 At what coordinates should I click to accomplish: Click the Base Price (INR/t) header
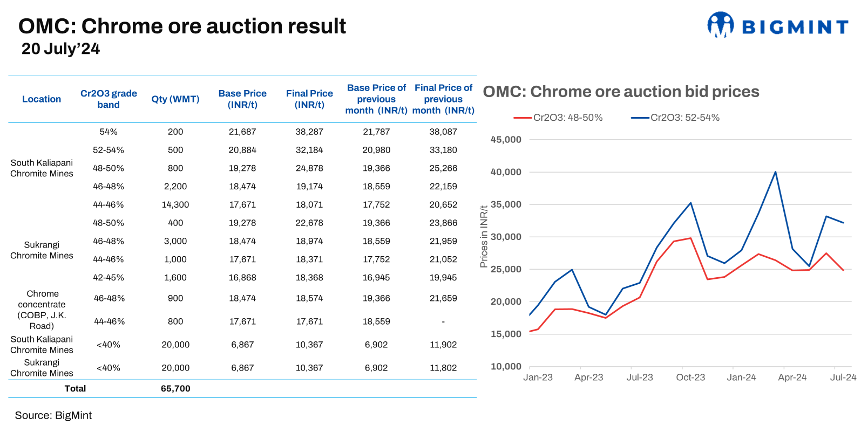[x=242, y=99]
